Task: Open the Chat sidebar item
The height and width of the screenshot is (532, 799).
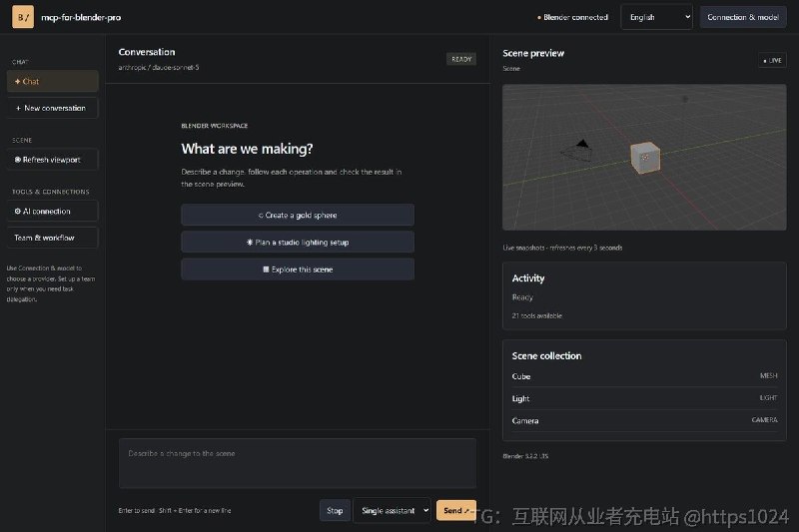Action: pyautogui.click(x=53, y=81)
